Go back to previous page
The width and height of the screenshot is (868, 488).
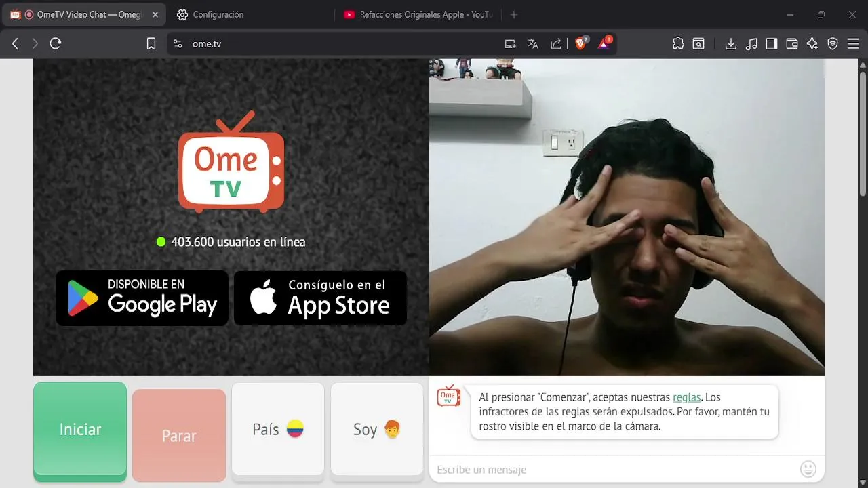pos(15,44)
